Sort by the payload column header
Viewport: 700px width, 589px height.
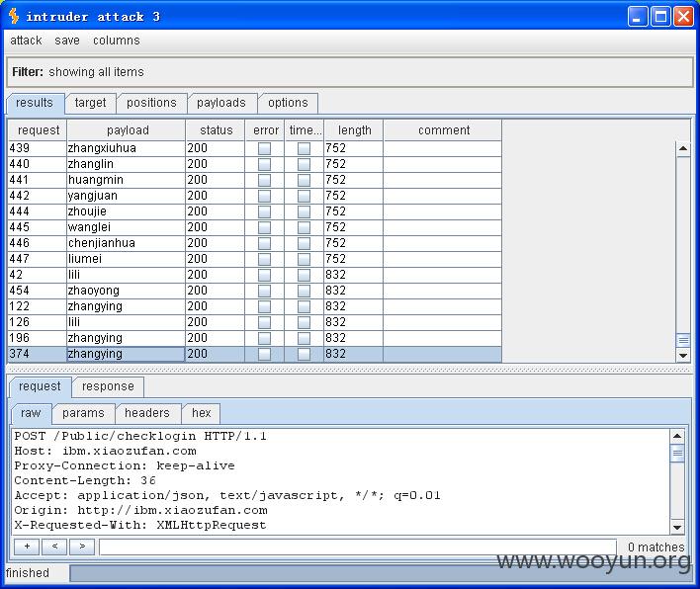pyautogui.click(x=127, y=130)
